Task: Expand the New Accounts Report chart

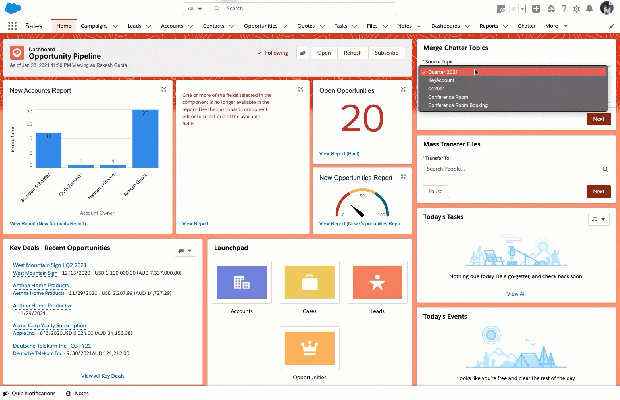Action: tap(164, 89)
